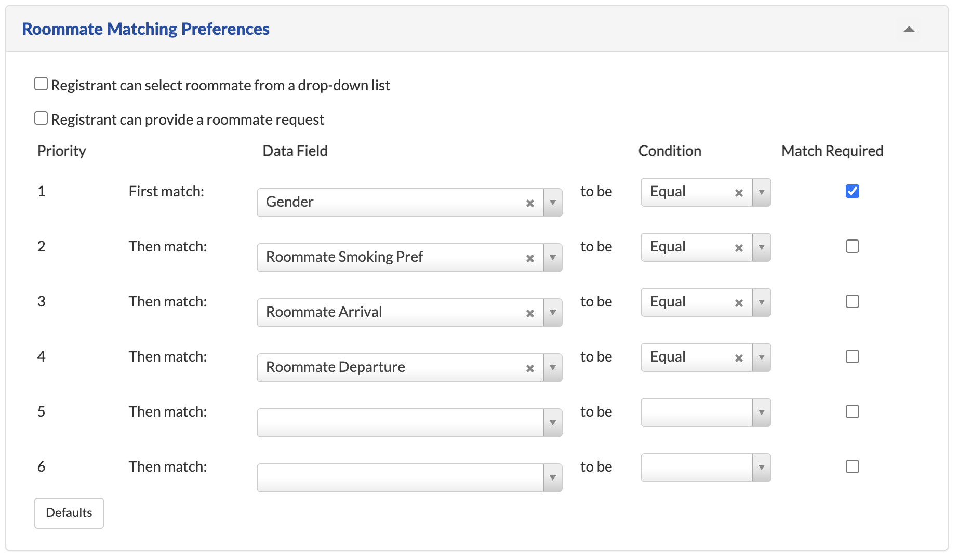Click the Priority column header
Viewport: 958px width, 560px height.
(x=62, y=151)
